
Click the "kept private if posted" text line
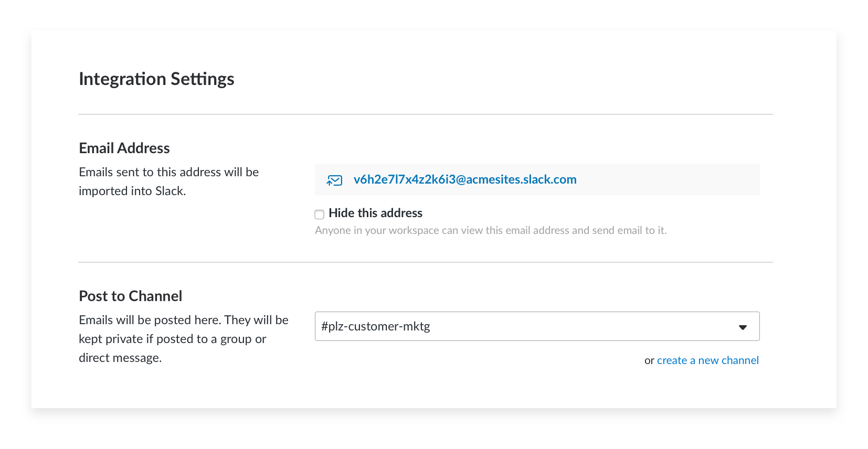pyautogui.click(x=173, y=339)
